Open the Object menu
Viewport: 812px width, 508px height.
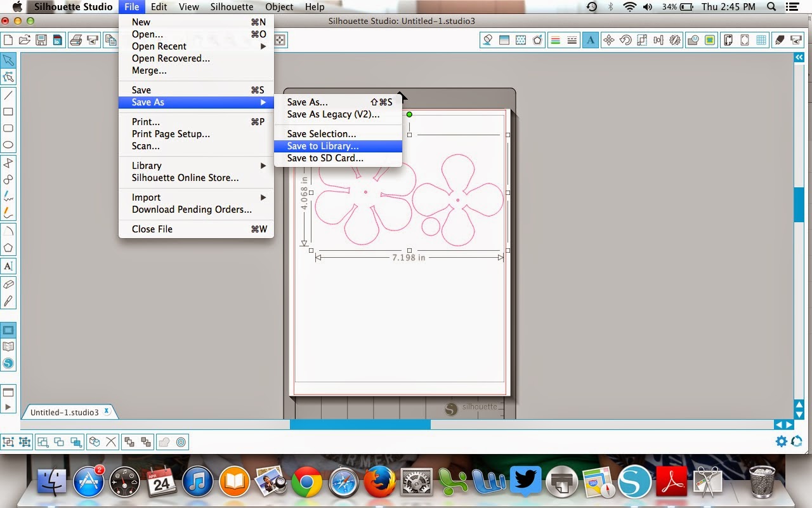279,7
